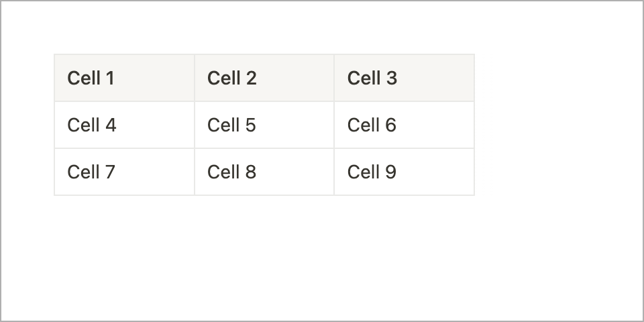Click row border between Cell 1 and Cell 4
Screen dimensions: 644x322
(124, 101)
